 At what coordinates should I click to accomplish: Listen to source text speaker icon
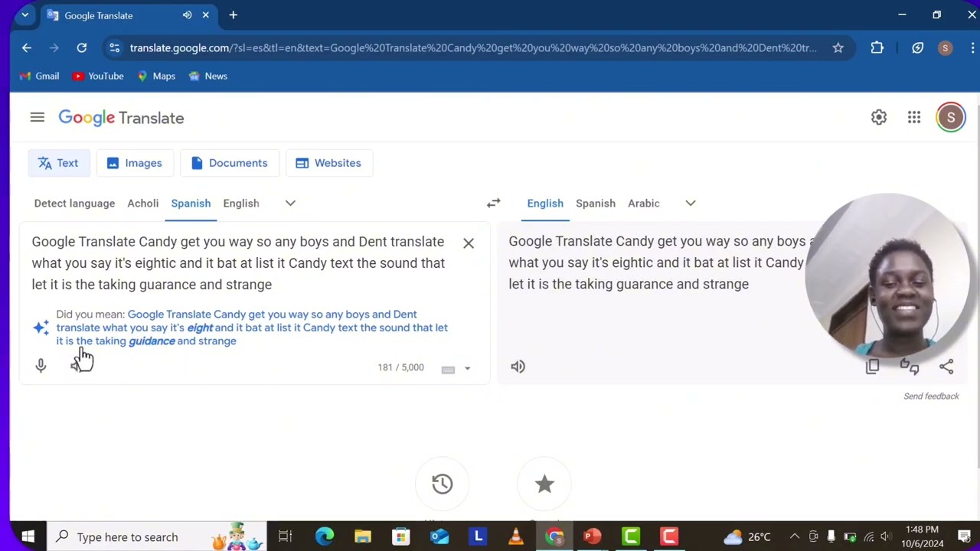tap(75, 366)
